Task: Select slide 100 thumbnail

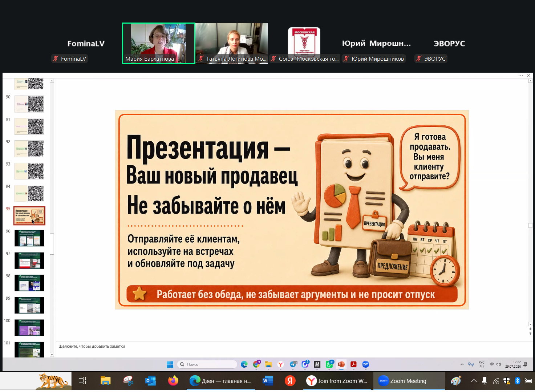Action: (x=29, y=328)
